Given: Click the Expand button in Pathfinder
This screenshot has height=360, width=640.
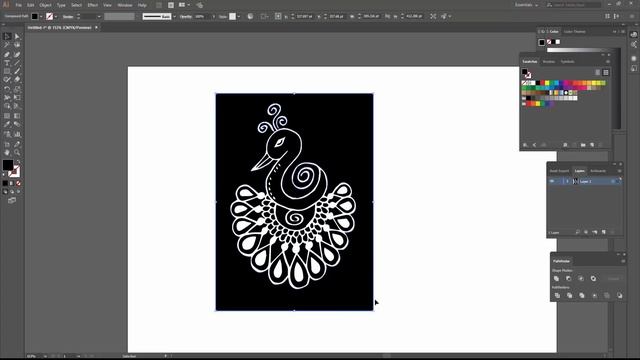Looking at the screenshot, I should click(x=613, y=279).
